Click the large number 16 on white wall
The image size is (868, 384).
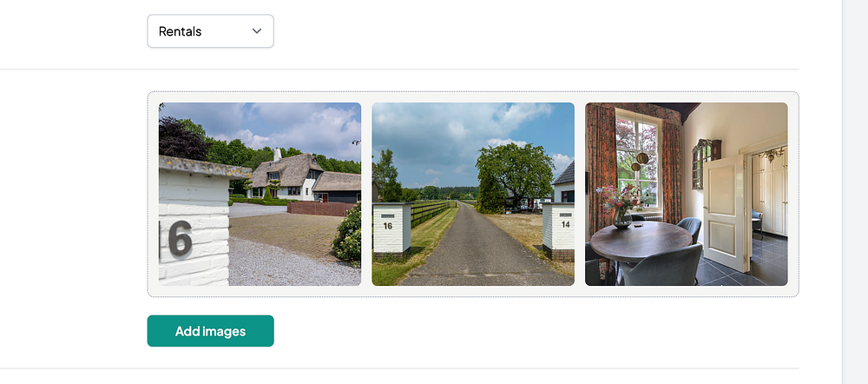[176, 239]
